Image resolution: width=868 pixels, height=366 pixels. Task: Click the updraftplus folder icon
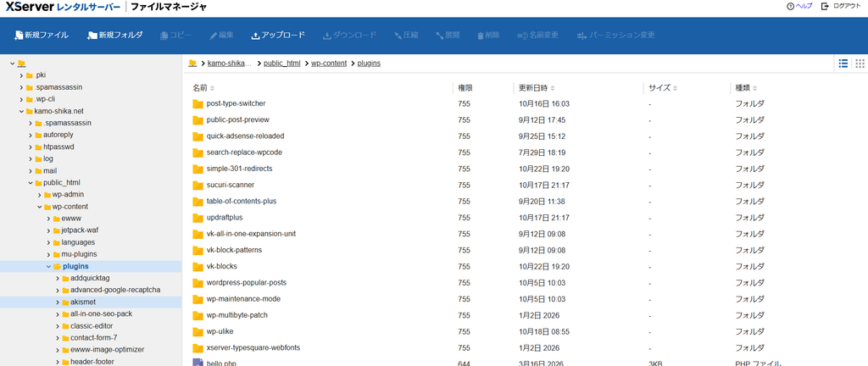point(198,218)
